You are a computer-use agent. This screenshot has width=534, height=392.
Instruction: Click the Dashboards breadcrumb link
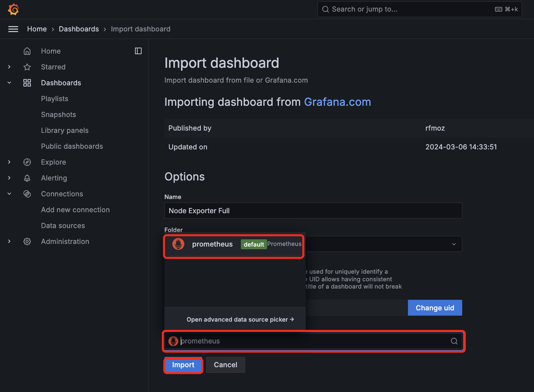[79, 29]
